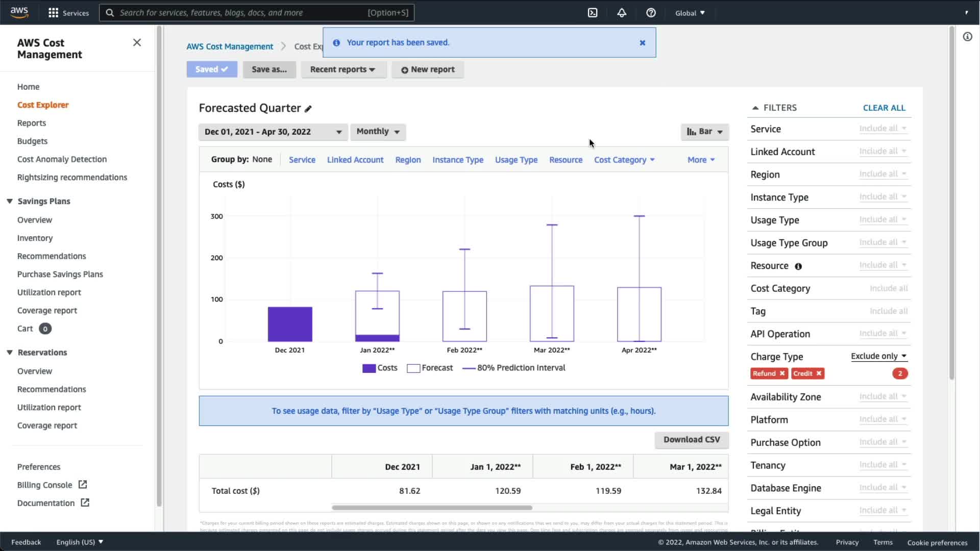Viewport: 980px width, 551px height.
Task: Click the Download CSV button
Action: (x=691, y=439)
